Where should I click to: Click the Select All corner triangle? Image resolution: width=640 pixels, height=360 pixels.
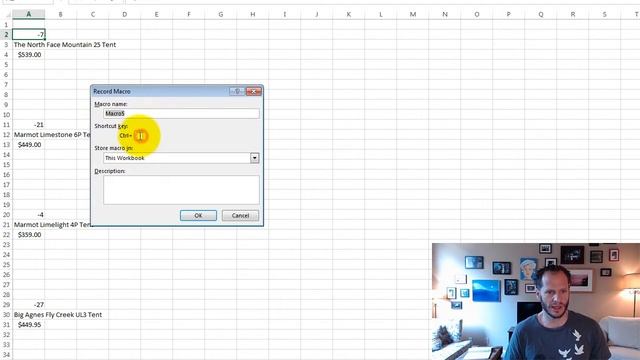[x=7, y=15]
